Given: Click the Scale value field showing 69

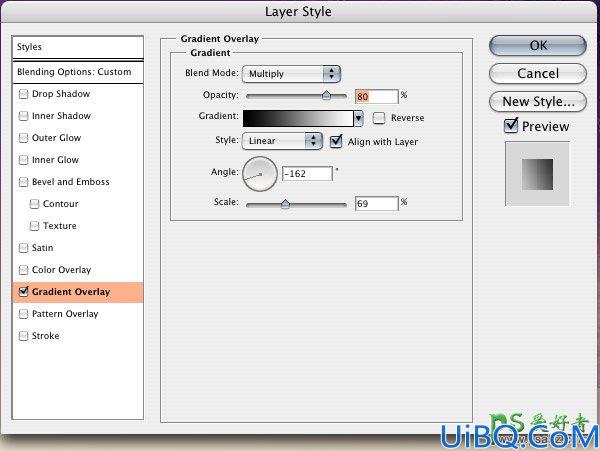Looking at the screenshot, I should 377,203.
